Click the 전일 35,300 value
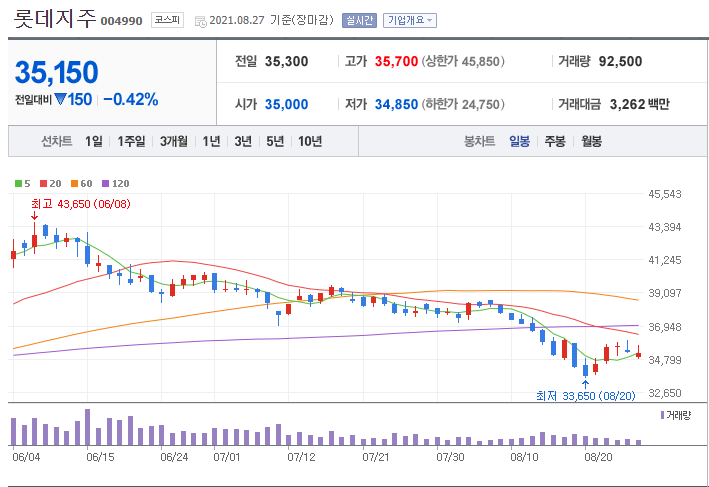Screen dimensions: 709x487 (287, 61)
